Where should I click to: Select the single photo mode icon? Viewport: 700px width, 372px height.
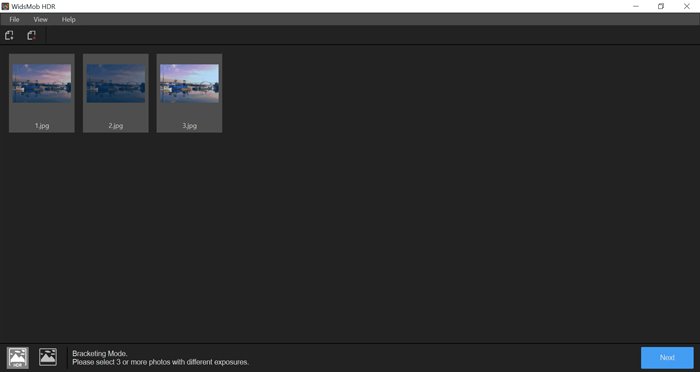(x=48, y=357)
